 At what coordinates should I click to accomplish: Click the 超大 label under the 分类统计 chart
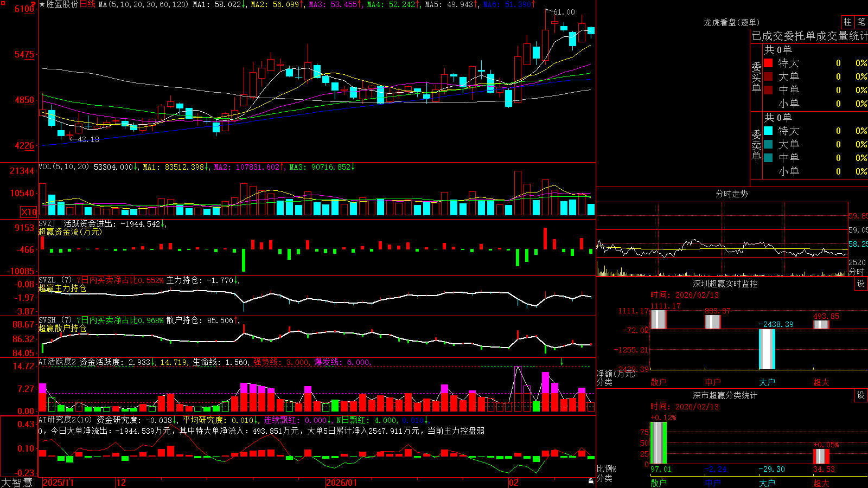[x=821, y=483]
